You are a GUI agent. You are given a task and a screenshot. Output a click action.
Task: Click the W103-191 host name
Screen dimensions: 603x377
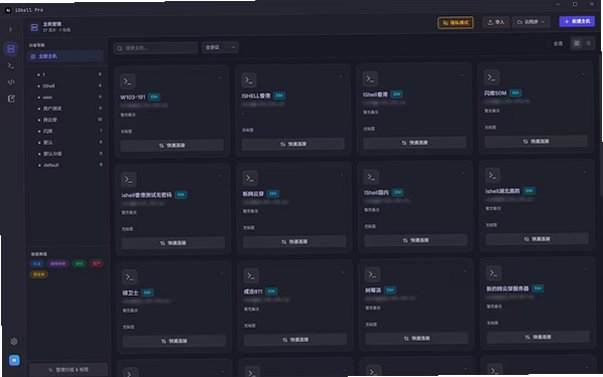pos(133,97)
